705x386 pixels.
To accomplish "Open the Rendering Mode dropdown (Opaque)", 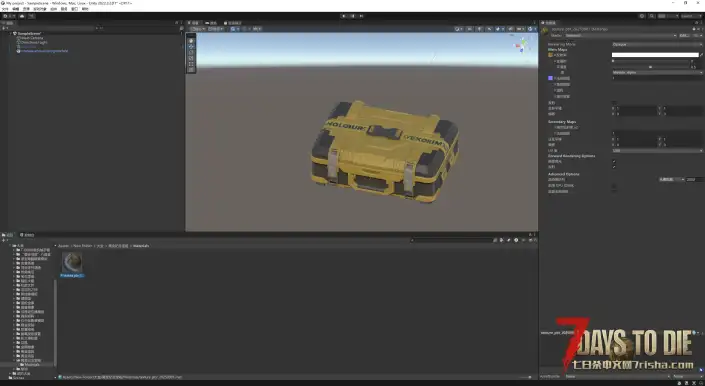I will 656,44.
